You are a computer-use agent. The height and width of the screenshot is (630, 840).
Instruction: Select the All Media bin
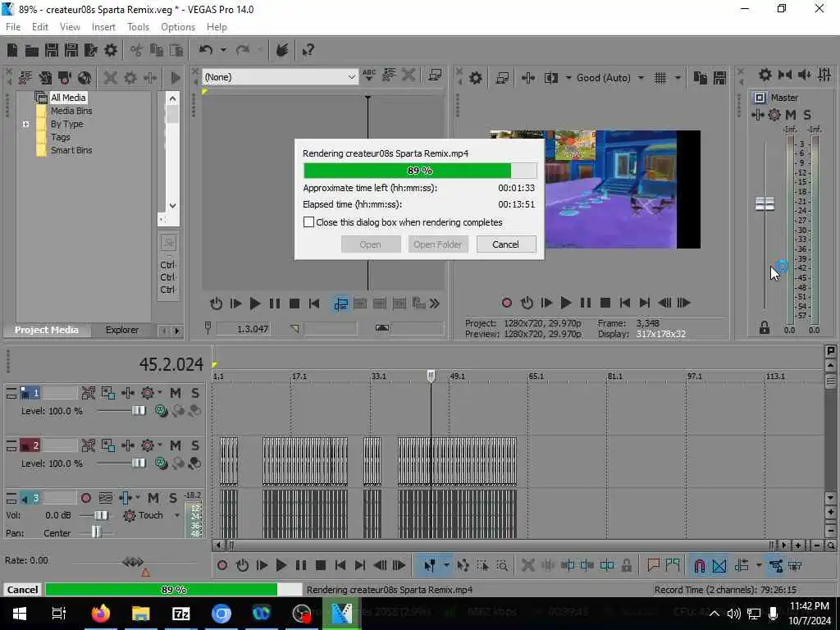pos(68,98)
